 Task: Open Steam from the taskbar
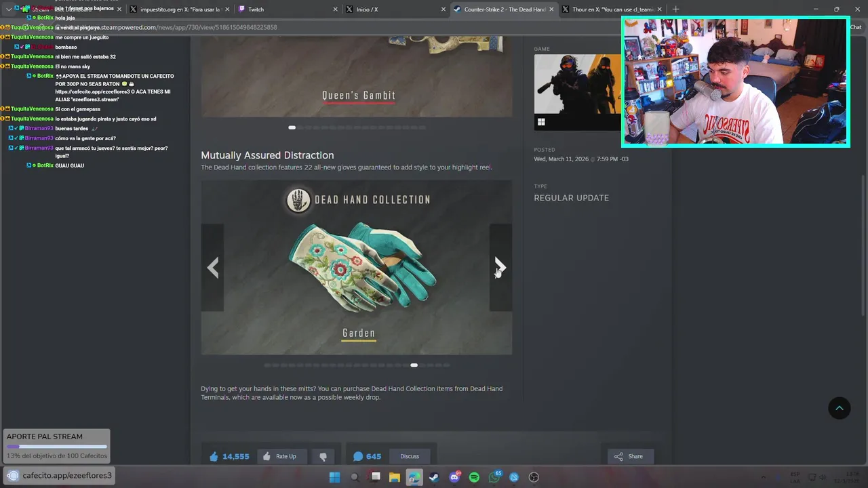[434, 477]
